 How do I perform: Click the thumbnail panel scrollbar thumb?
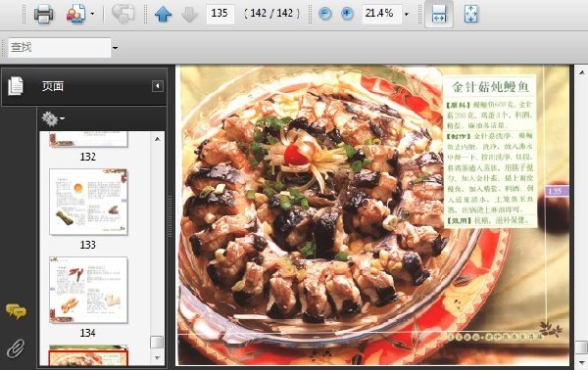click(157, 343)
